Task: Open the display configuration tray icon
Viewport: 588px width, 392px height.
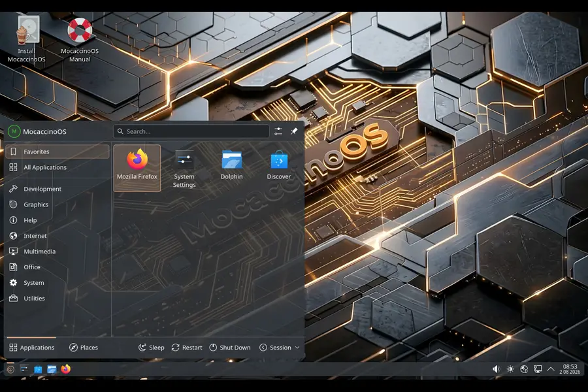Action: (x=538, y=369)
